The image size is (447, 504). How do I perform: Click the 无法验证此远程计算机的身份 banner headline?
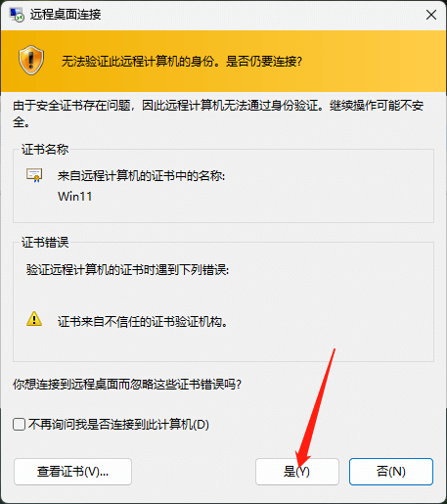182,61
